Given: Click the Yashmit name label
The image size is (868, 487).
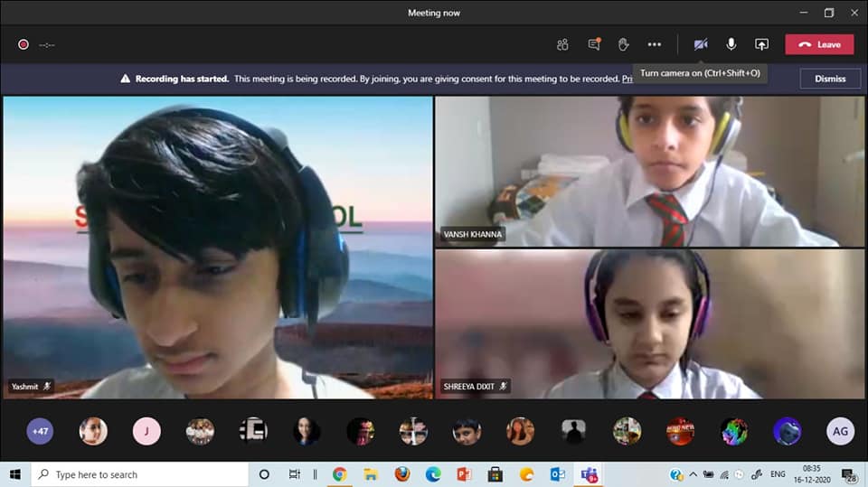Looking at the screenshot, I should [x=25, y=387].
